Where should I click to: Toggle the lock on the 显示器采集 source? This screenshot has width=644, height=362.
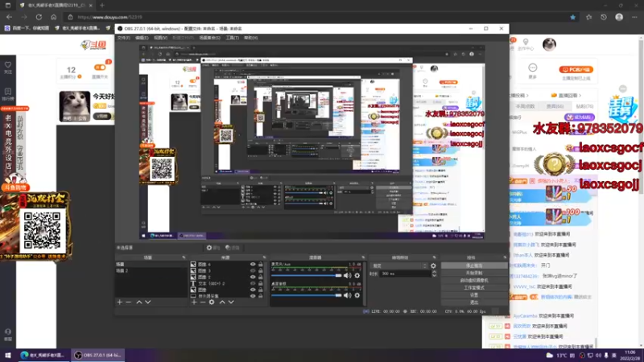pyautogui.click(x=260, y=296)
